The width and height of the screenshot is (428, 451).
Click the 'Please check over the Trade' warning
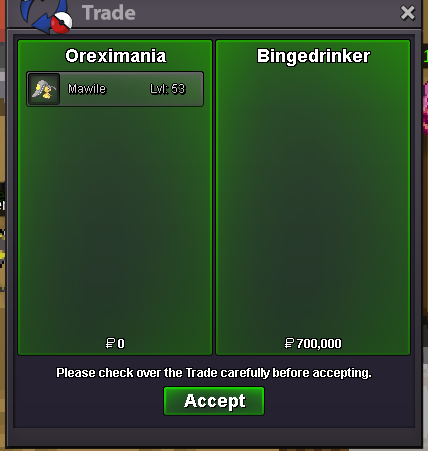click(214, 373)
